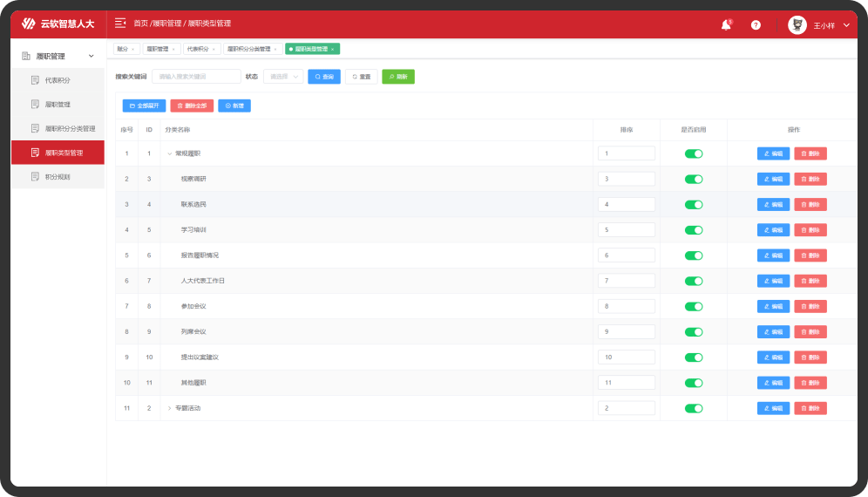Click the 积分规则 document icon in sidebar
The image size is (868, 497).
point(35,177)
